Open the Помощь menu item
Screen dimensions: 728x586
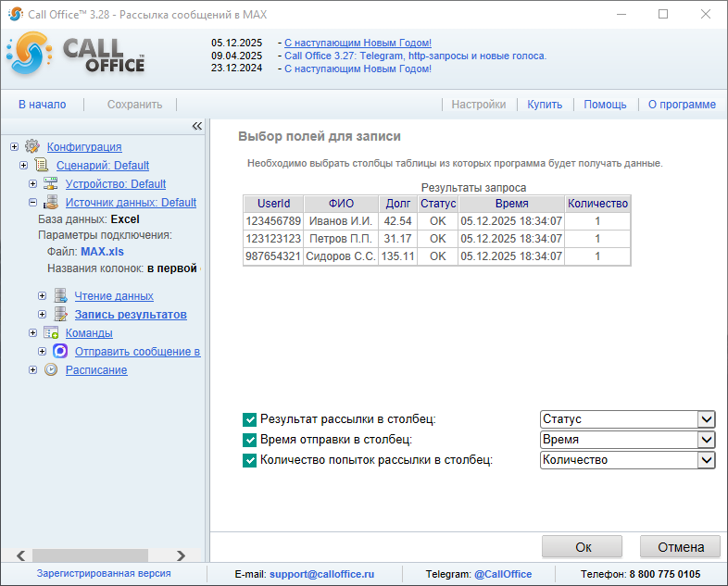(605, 105)
